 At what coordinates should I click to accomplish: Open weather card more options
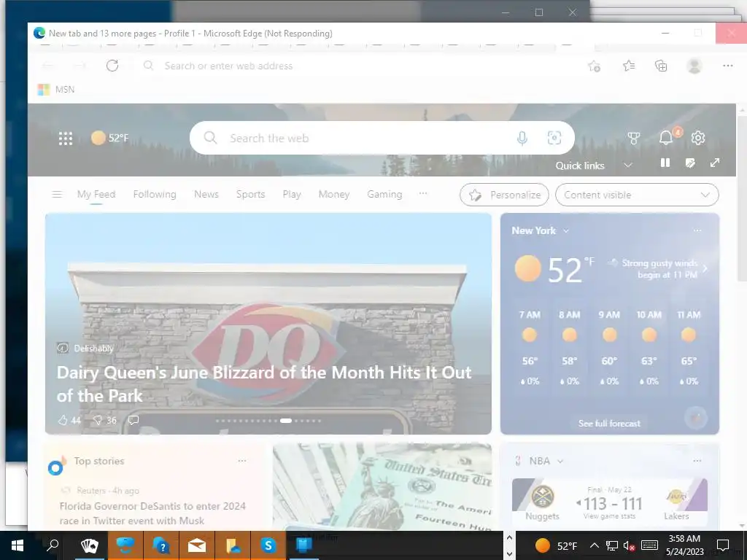click(697, 230)
